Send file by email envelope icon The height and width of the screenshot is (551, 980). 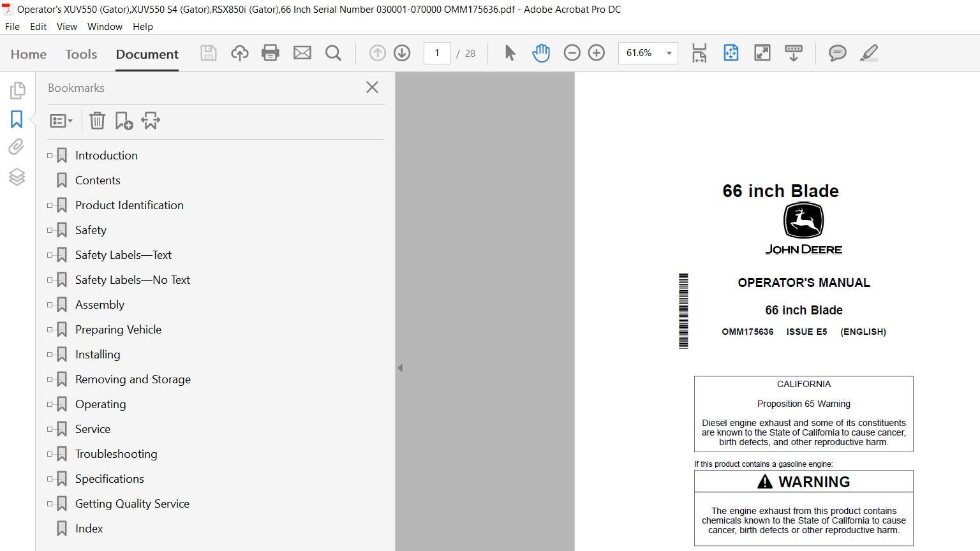click(x=302, y=53)
